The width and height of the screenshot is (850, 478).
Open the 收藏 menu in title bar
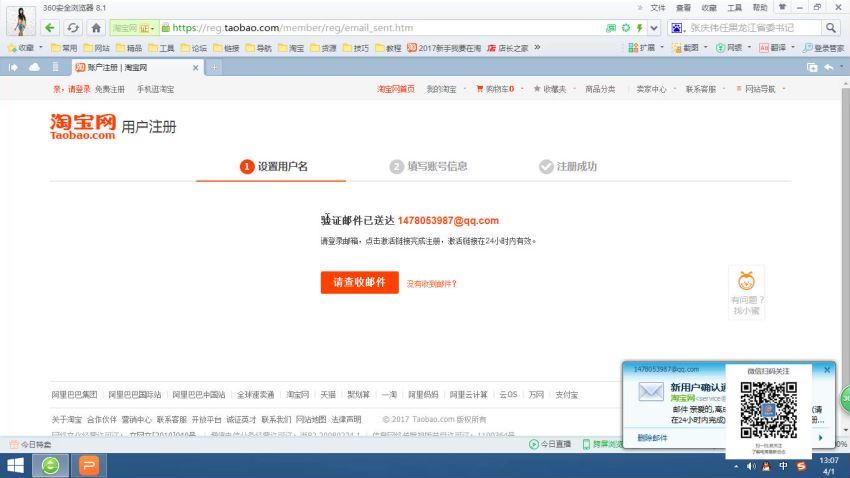[709, 8]
